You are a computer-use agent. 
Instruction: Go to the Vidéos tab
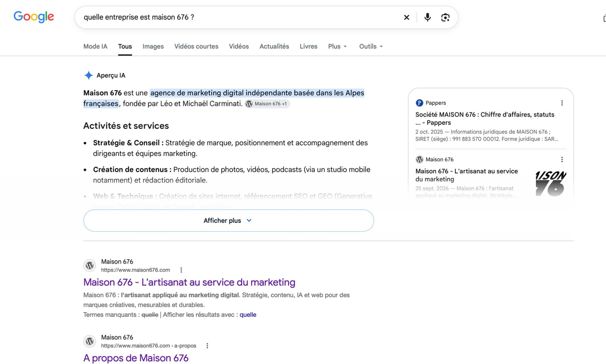pos(239,46)
